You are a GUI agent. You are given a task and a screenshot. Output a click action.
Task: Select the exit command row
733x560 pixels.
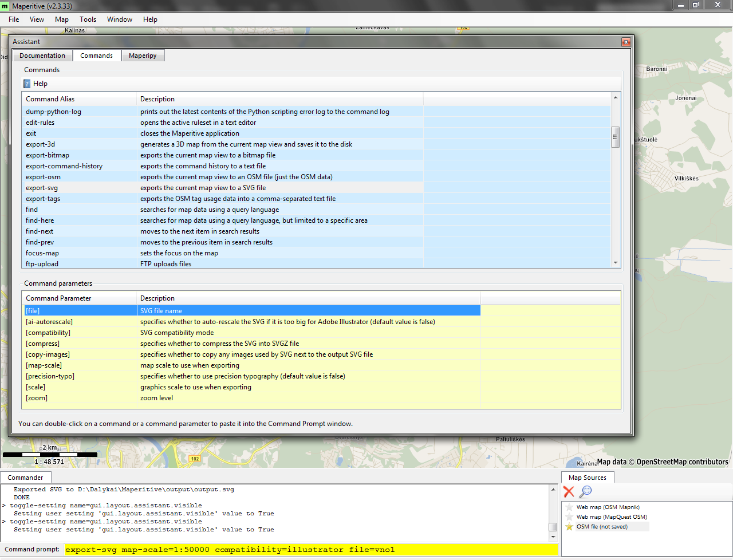point(316,133)
